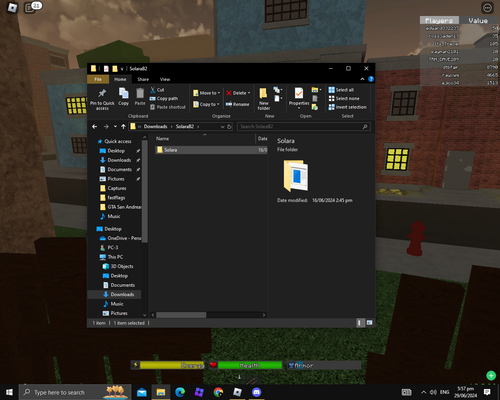This screenshot has height=400, width=500.
Task: Click SolaraB2 in the address breadcrumb
Action: [x=185, y=127]
